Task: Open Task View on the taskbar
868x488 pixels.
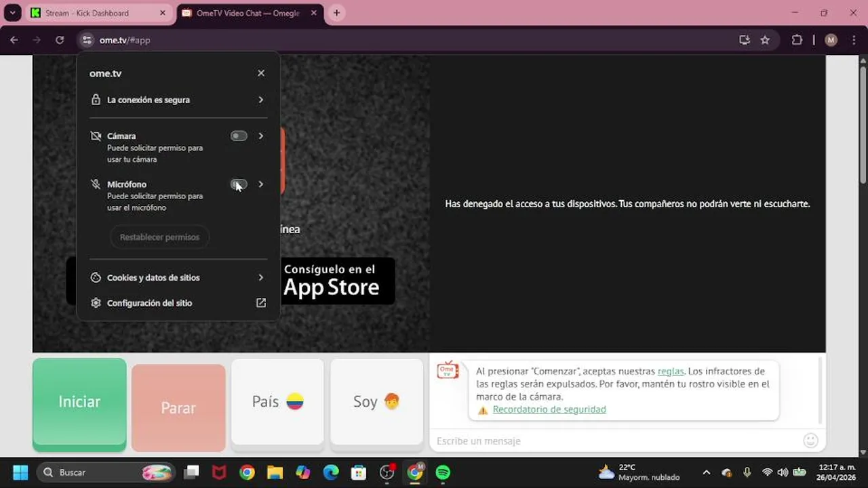Action: click(x=192, y=472)
